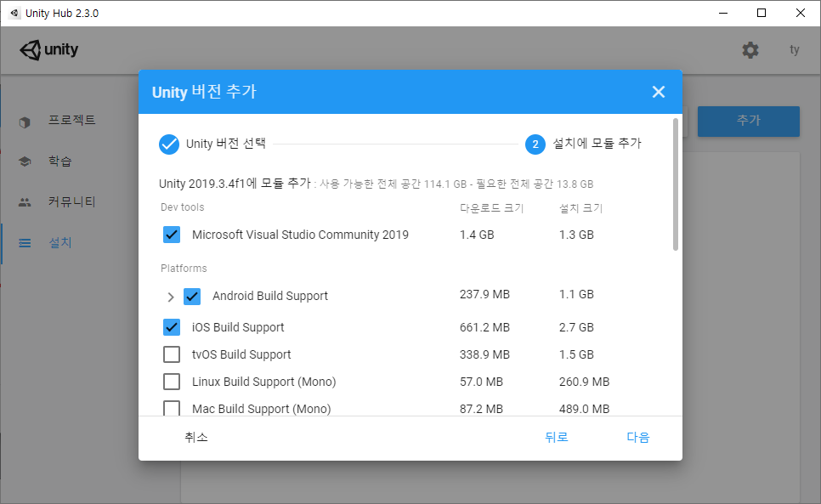The image size is (821, 504).
Task: Click the 설치 list icon
Action: 25,243
